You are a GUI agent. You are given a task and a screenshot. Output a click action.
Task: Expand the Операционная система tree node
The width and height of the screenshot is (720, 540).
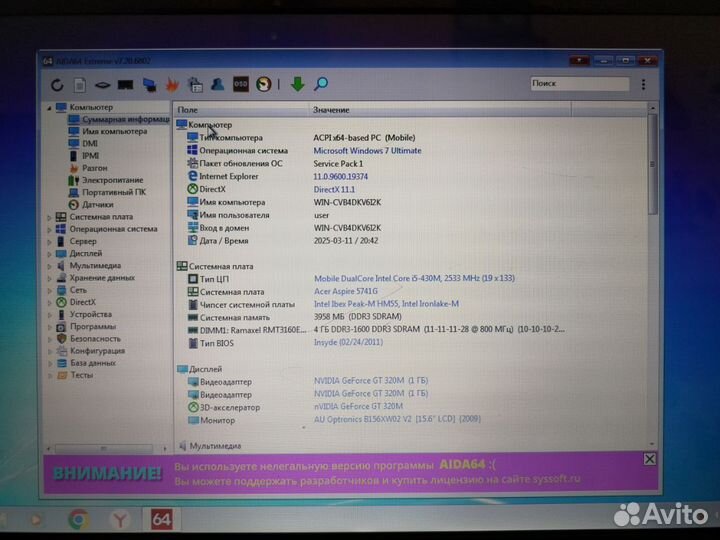click(x=50, y=228)
